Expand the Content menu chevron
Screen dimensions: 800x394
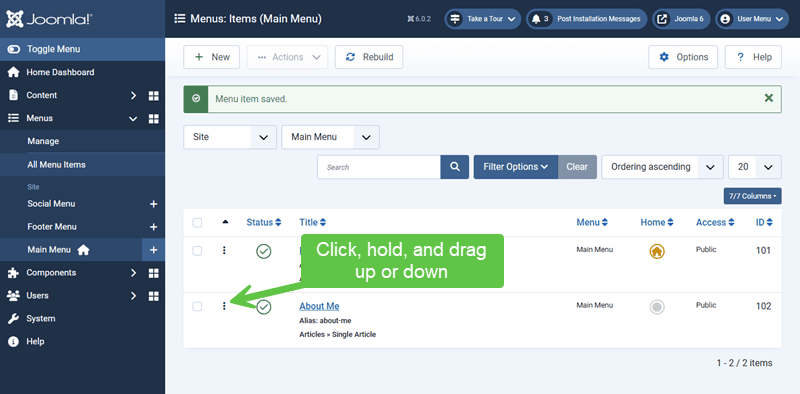(133, 95)
